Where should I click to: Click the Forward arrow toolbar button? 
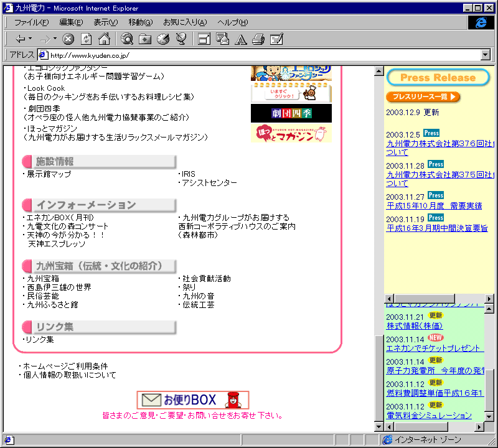(45, 39)
